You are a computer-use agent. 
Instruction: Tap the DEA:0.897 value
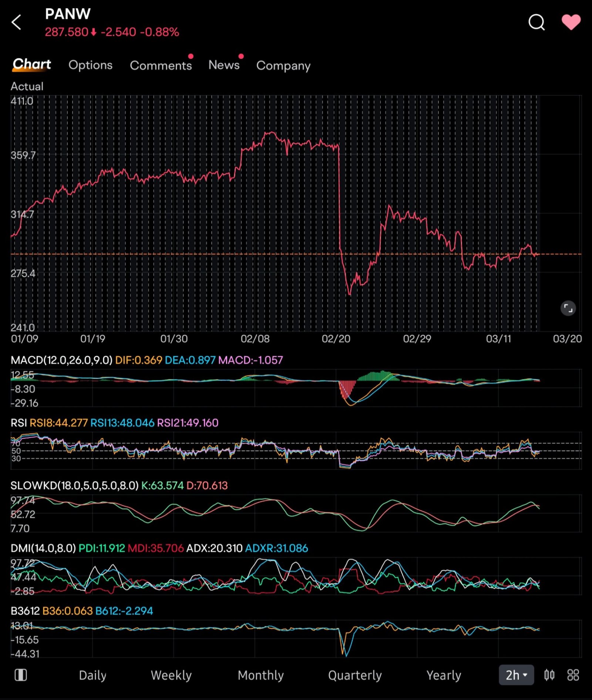tap(190, 360)
